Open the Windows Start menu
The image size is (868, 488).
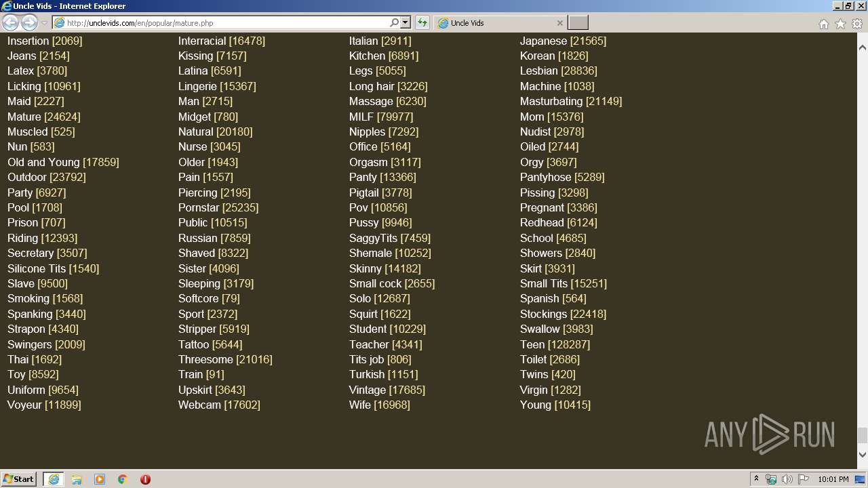(18, 479)
